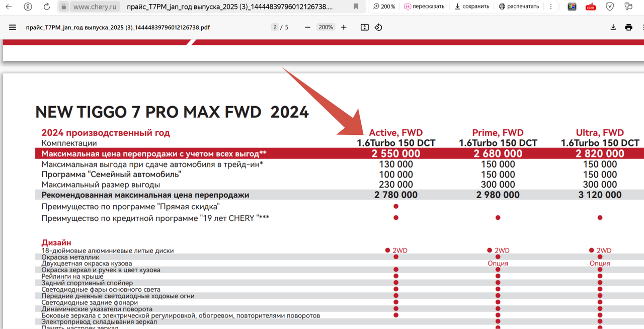Zoom out with the minus button
The width and height of the screenshot is (644, 329).
coord(308,27)
